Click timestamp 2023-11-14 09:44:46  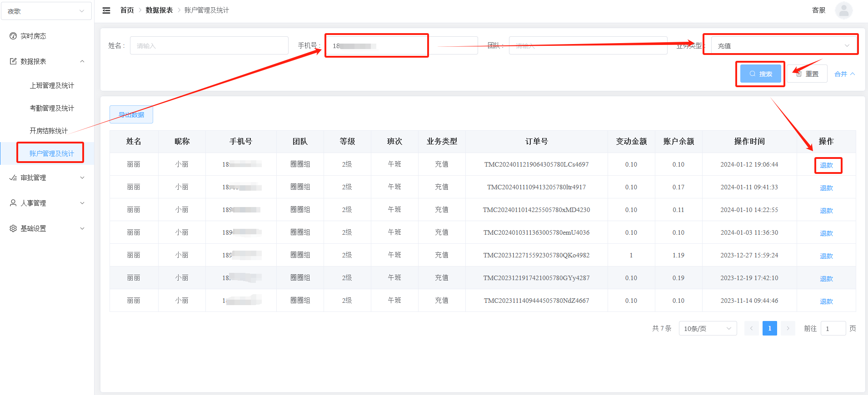point(749,301)
